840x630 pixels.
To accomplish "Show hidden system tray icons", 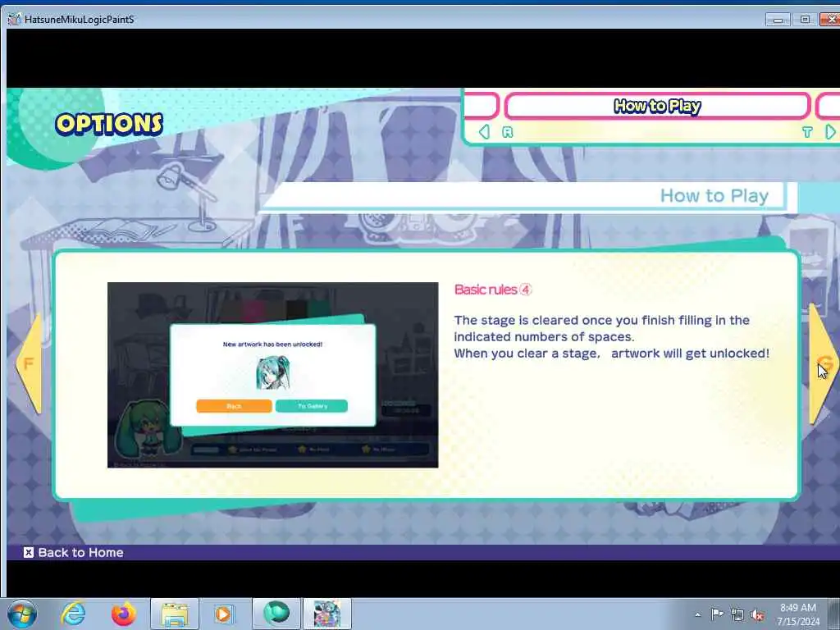I will click(697, 614).
